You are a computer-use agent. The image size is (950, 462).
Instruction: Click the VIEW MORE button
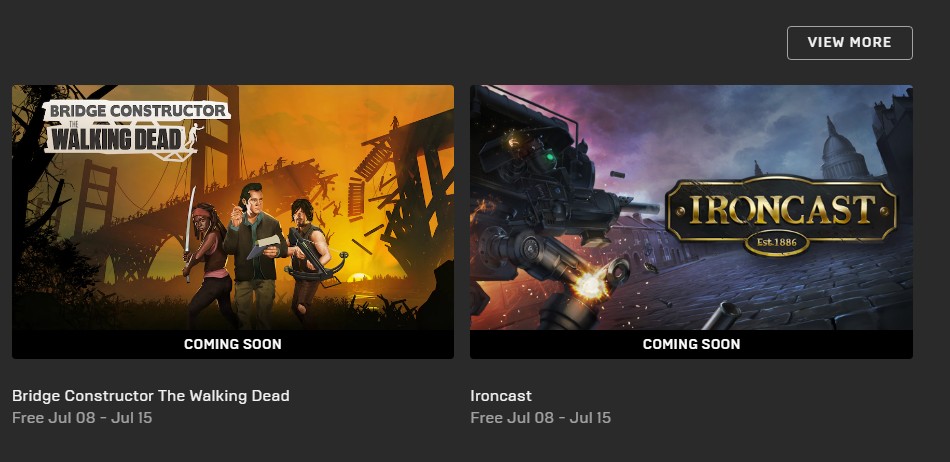click(849, 43)
